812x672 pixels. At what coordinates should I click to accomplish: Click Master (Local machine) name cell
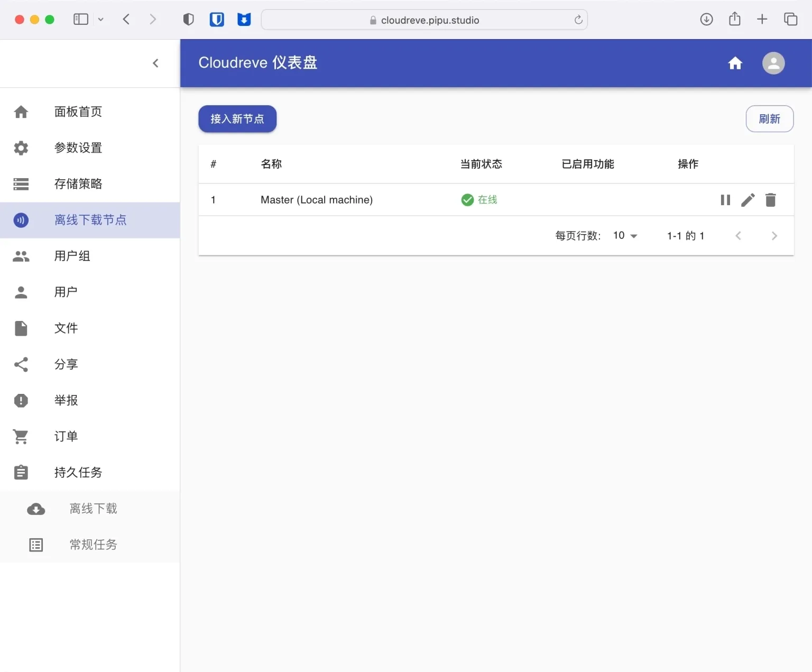[x=317, y=200]
